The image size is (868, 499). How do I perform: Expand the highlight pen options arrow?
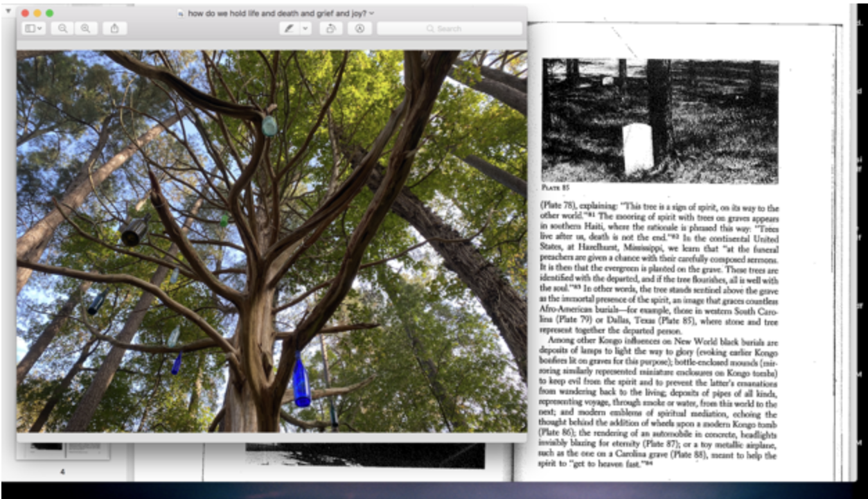(305, 28)
